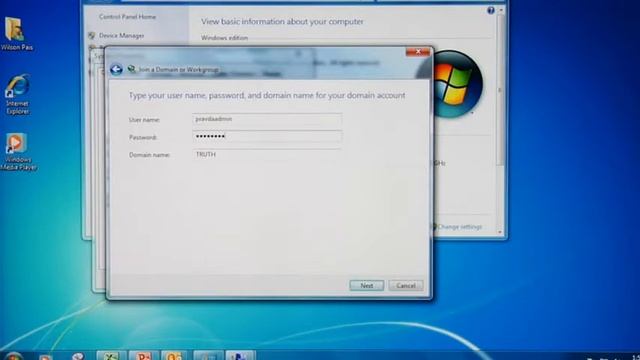
Task: Click the "Join a Domain or Workgroup" title text
Action: coord(179,70)
